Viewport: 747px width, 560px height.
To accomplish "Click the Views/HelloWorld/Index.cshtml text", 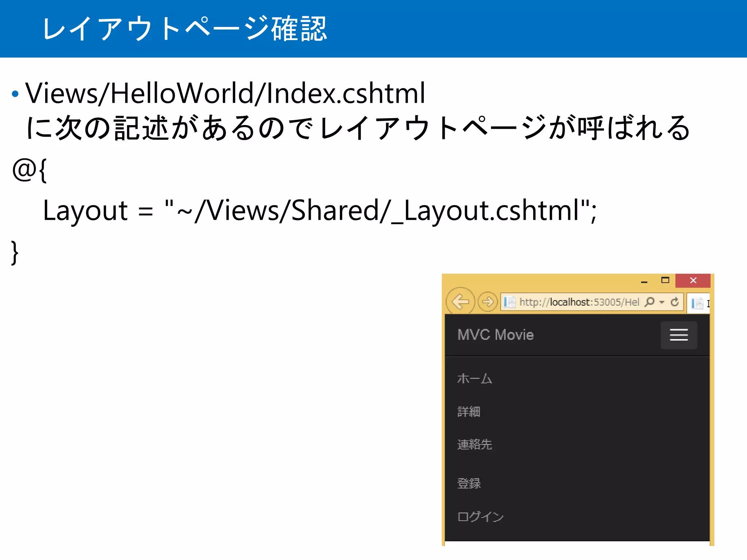I will coord(225,93).
